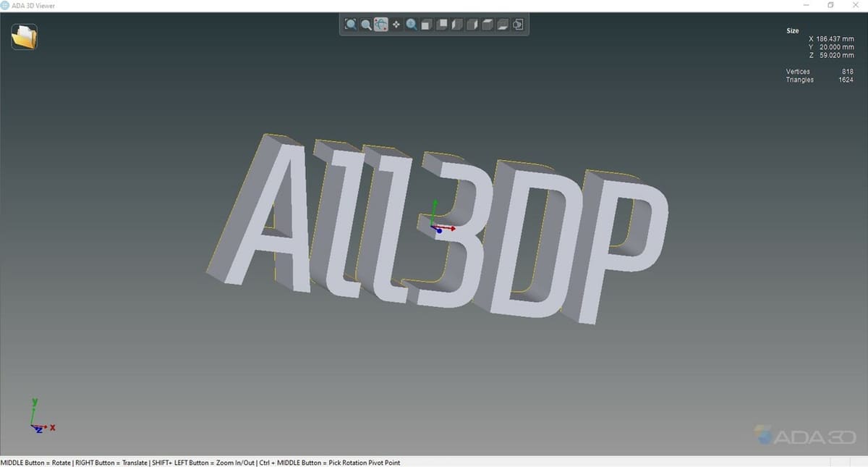Click the ADA 3D Viewer app icon
Viewport: 868px width, 467px height.
tap(5, 6)
